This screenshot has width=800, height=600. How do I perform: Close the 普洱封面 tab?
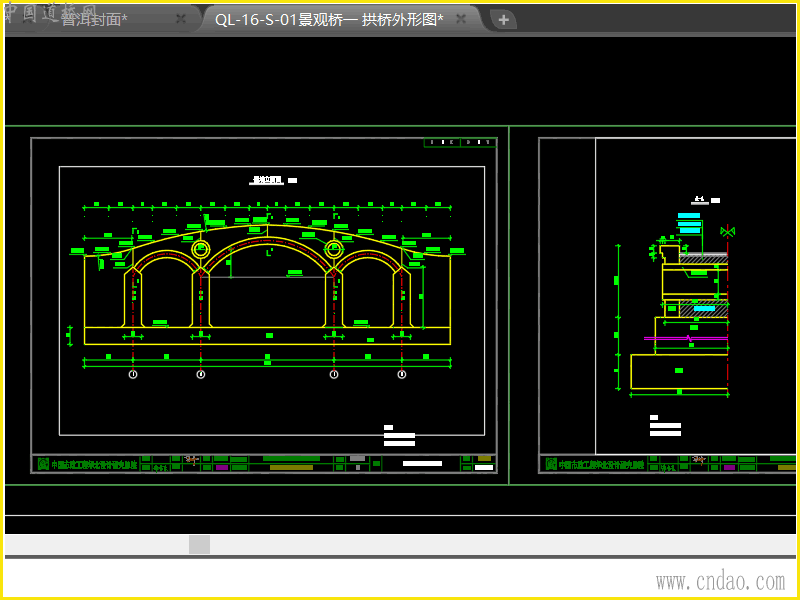pyautogui.click(x=180, y=19)
